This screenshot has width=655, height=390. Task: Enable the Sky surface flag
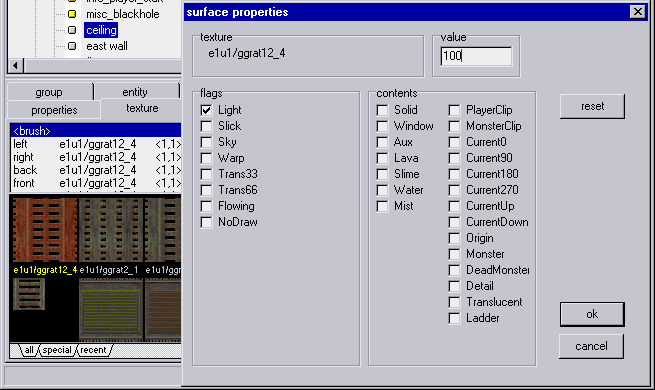[x=206, y=142]
